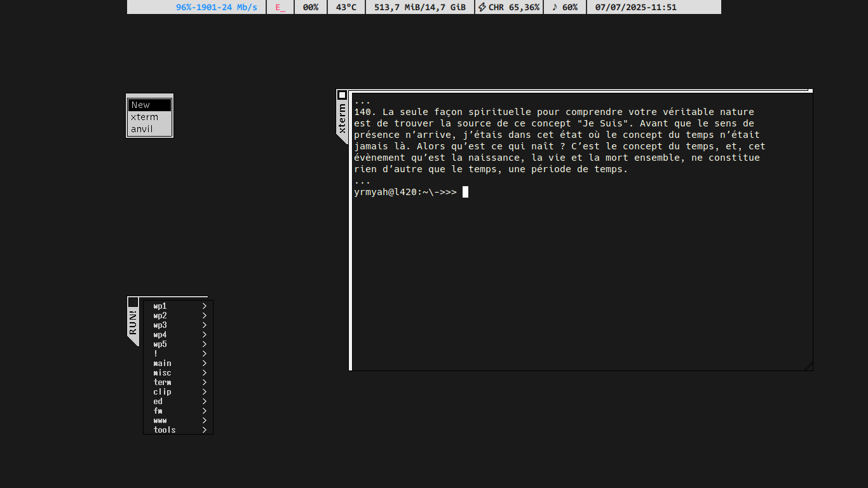This screenshot has width=868, height=488.
Task: Click the battery CHR 65,36% indicator
Action: point(509,8)
